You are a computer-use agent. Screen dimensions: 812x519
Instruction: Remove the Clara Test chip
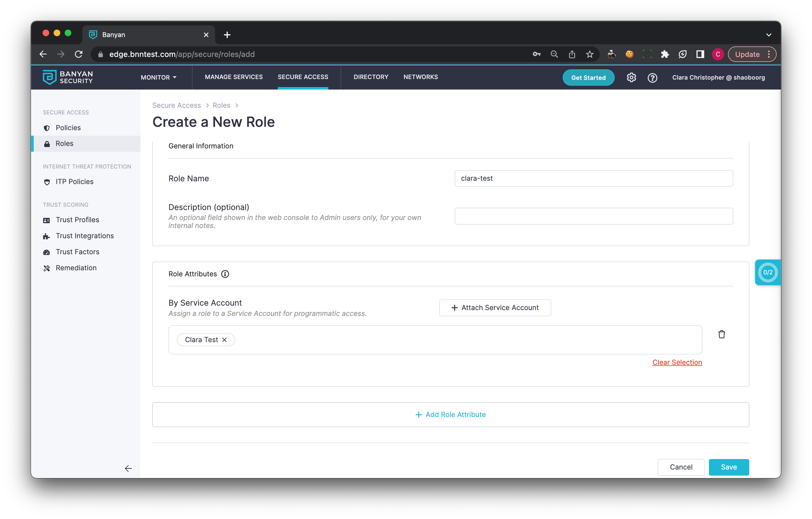[x=225, y=340]
